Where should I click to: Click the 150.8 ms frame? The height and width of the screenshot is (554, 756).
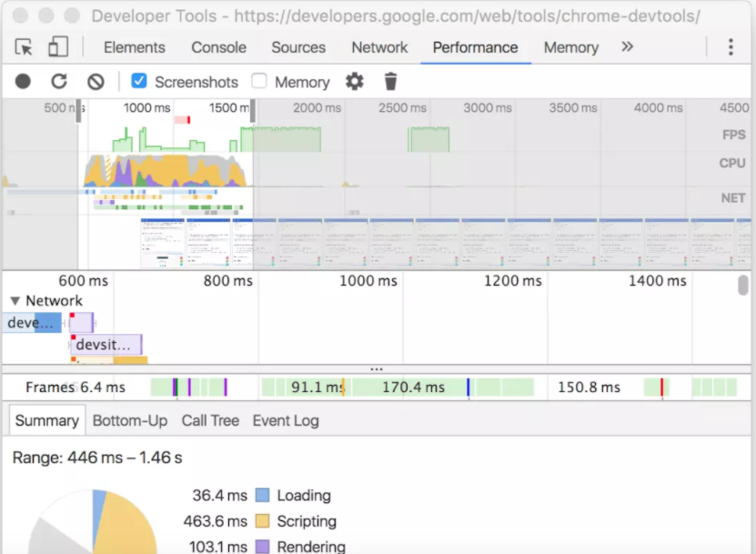coord(589,388)
